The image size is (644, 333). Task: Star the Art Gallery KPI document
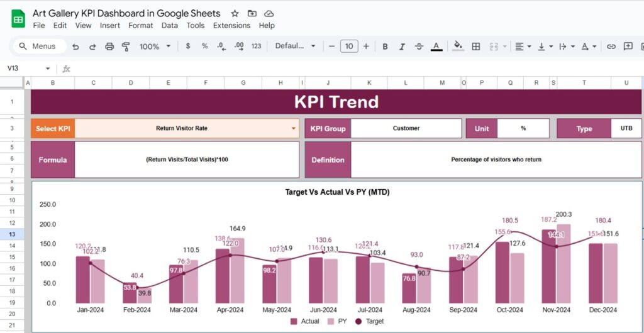tap(235, 14)
